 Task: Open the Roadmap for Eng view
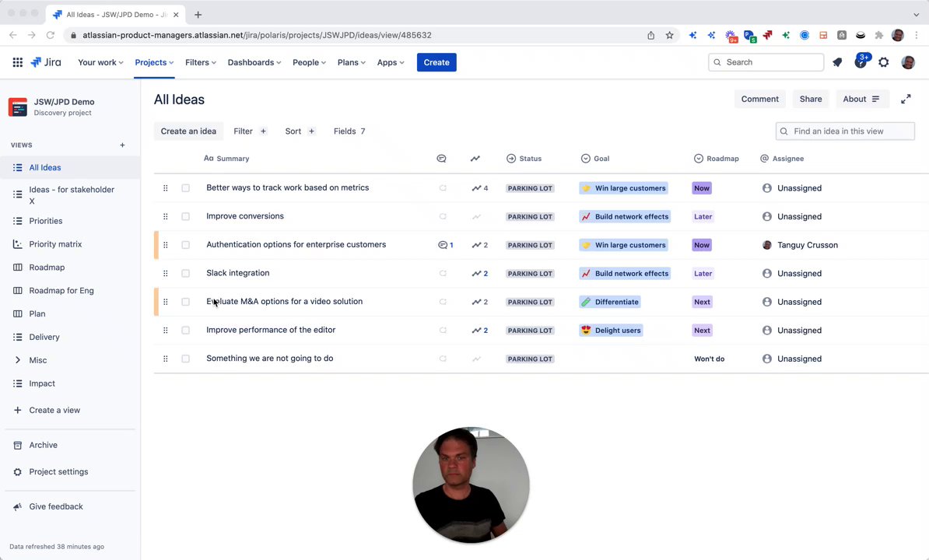click(61, 291)
